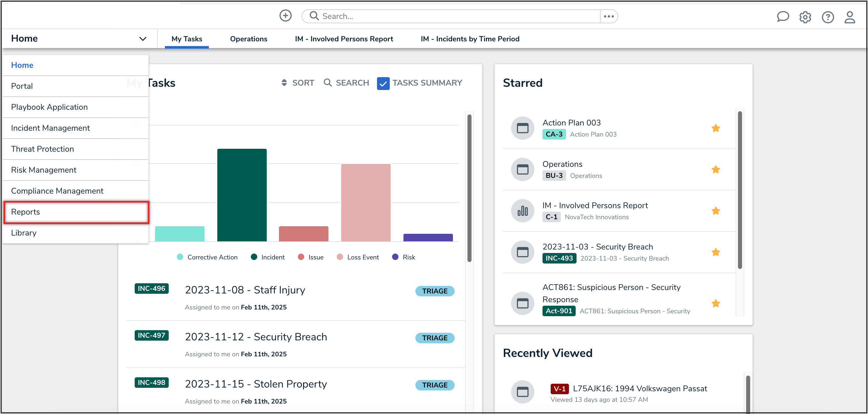Open the Sort options for tasks
Image resolution: width=868 pixels, height=414 pixels.
pos(298,83)
